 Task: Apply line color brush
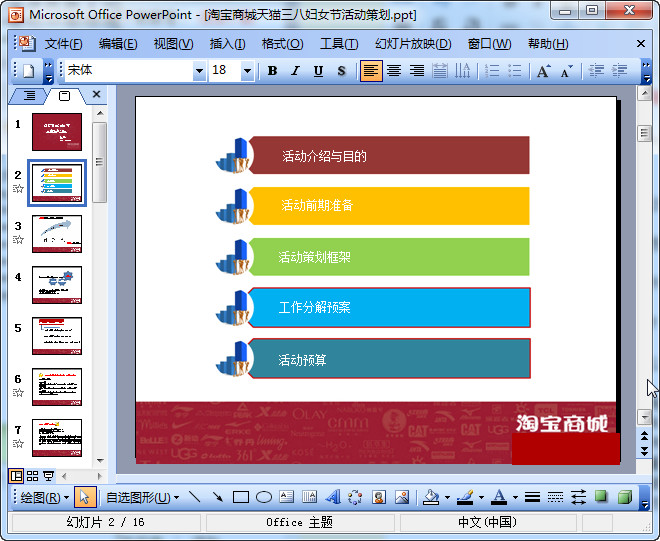(x=465, y=497)
